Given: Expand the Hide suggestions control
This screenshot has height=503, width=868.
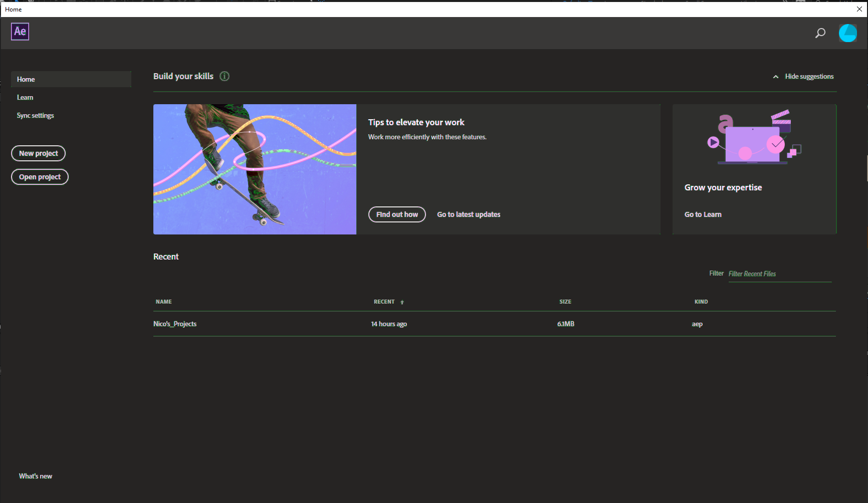Looking at the screenshot, I should [809, 76].
